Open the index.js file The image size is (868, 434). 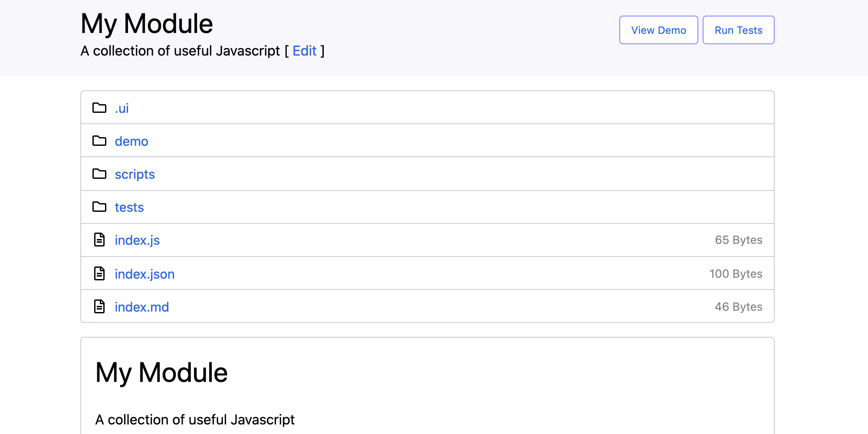(137, 240)
